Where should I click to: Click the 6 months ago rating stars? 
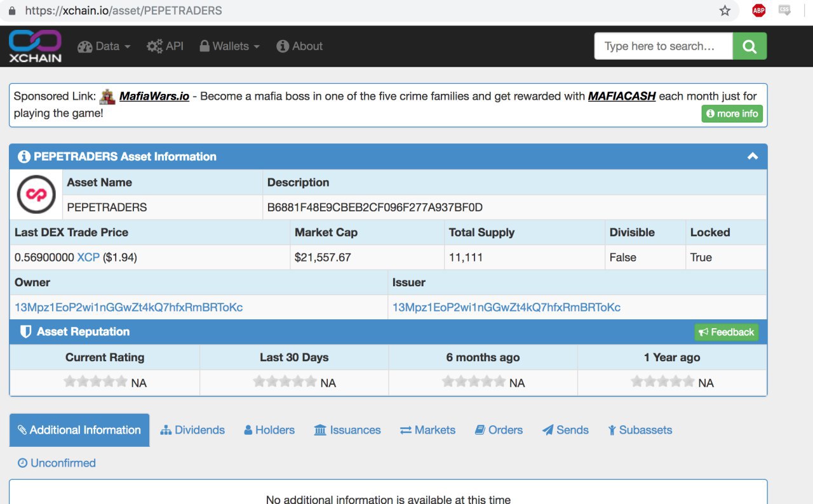(x=474, y=381)
